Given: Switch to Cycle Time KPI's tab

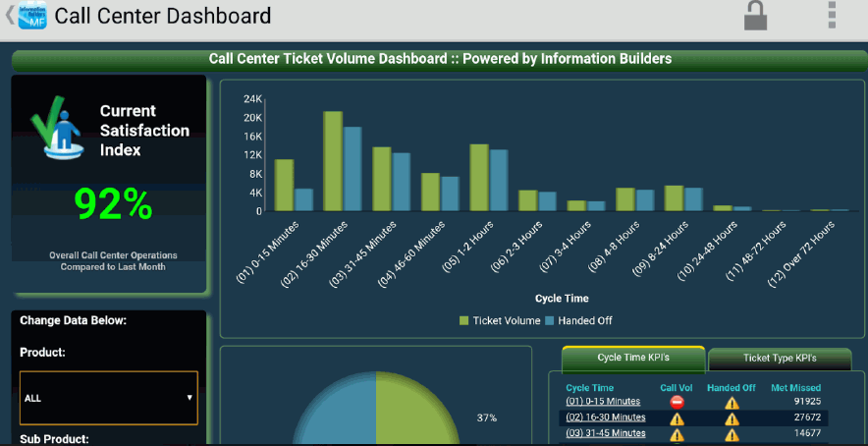Looking at the screenshot, I should (x=633, y=359).
